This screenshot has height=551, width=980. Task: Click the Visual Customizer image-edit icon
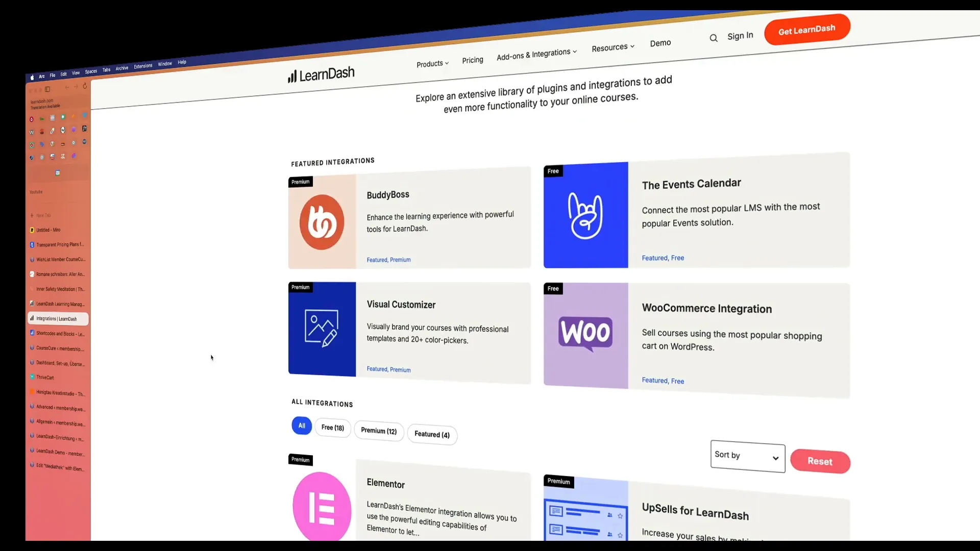click(x=322, y=329)
